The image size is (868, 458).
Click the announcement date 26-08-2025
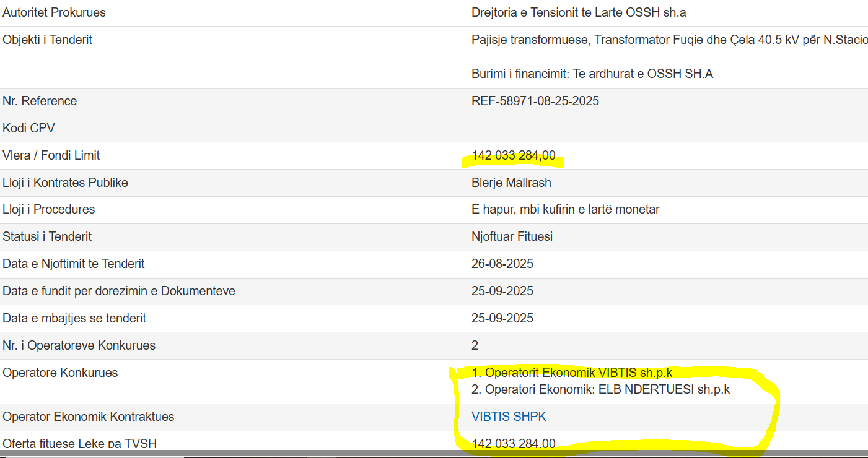pos(502,264)
